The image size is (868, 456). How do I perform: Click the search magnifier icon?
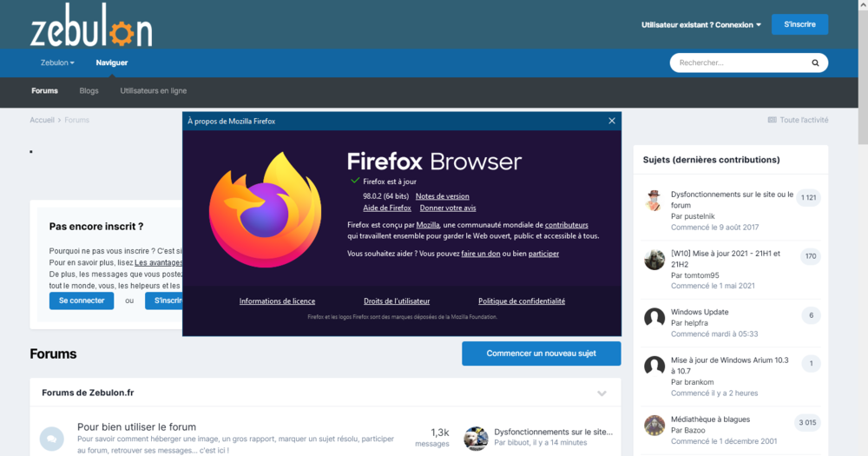click(815, 63)
